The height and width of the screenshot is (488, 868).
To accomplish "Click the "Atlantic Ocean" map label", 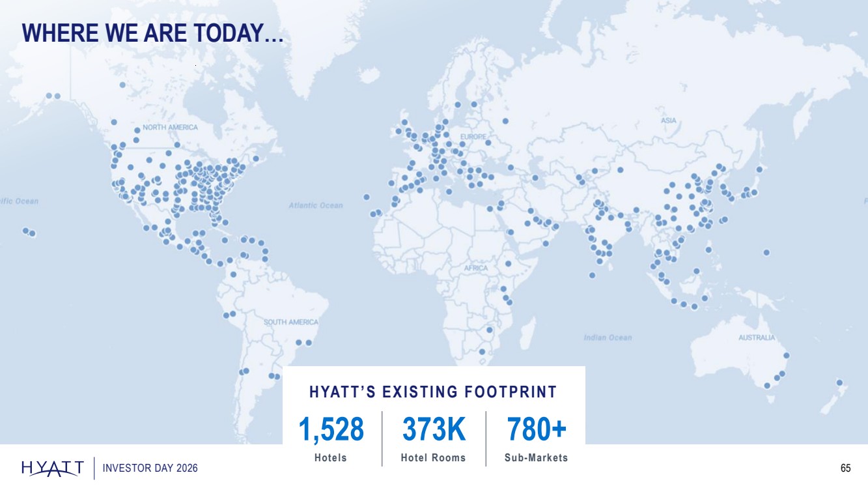I will [316, 205].
